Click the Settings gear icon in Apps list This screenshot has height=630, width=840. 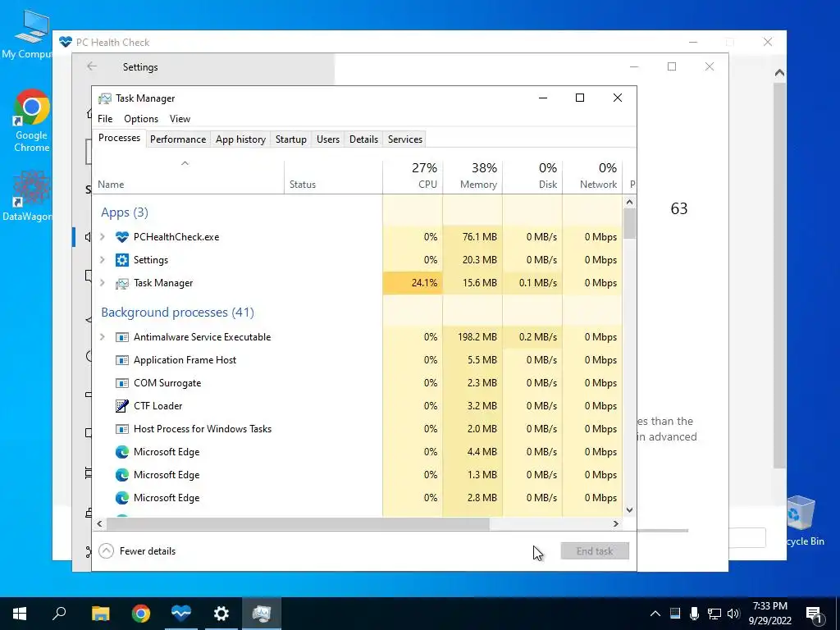[122, 260]
